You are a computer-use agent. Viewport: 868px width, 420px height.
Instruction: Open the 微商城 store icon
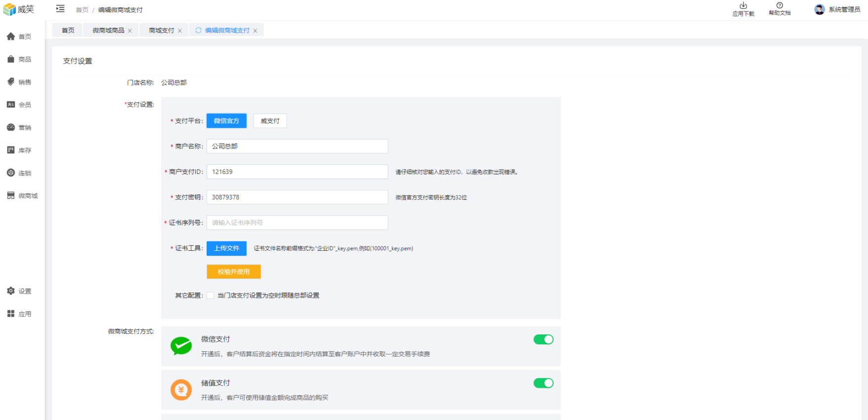[11, 196]
